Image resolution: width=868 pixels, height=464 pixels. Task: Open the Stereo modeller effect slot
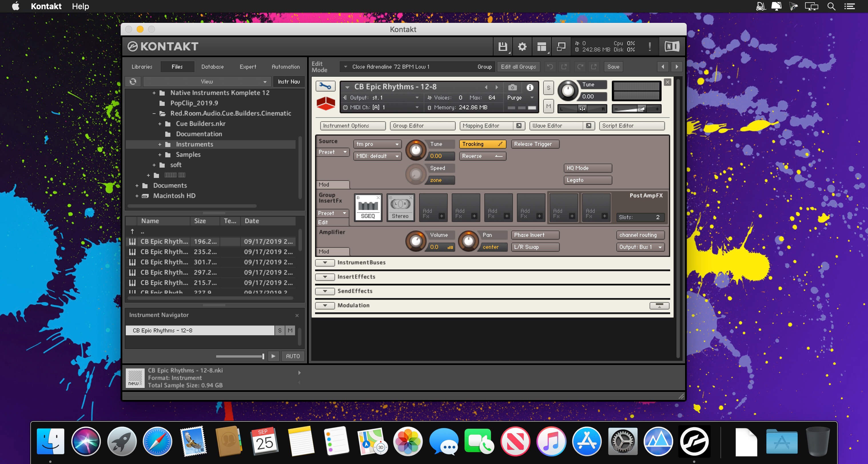tap(400, 207)
